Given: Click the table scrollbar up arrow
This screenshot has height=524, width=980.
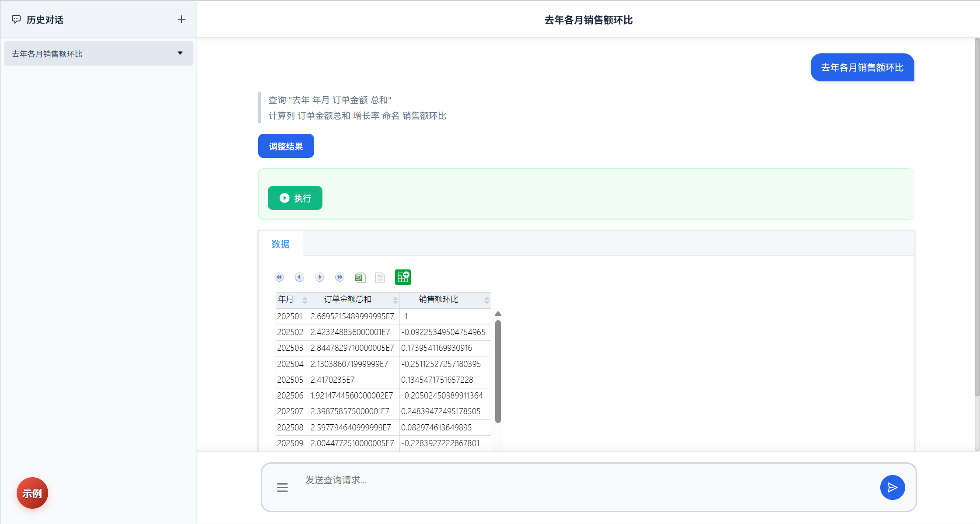Looking at the screenshot, I should (x=498, y=314).
